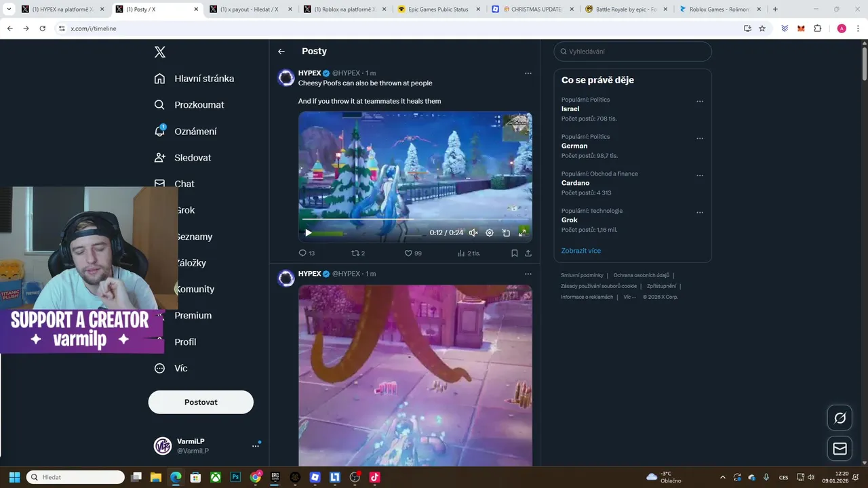Open the Víc more circle icon

159,368
